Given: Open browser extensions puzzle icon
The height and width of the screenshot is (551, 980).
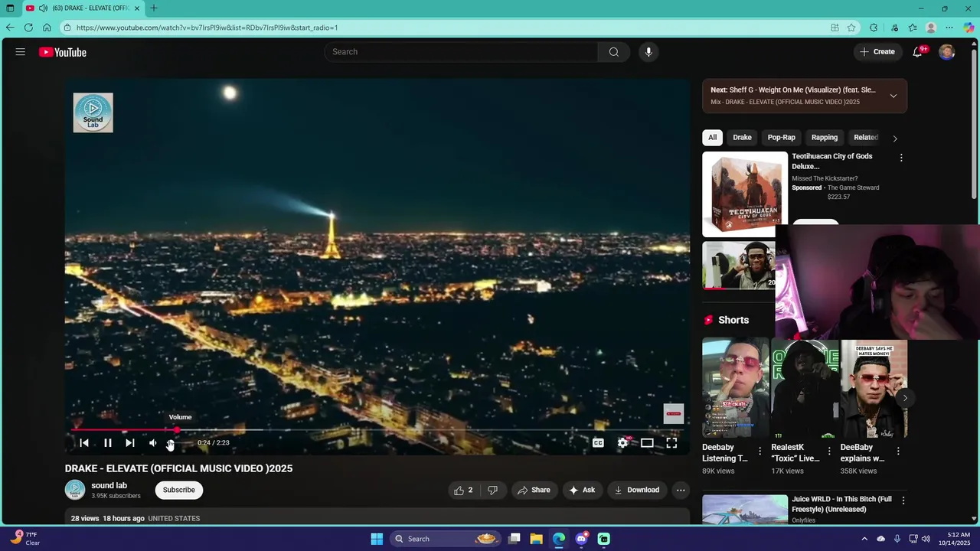Looking at the screenshot, I should click(874, 28).
